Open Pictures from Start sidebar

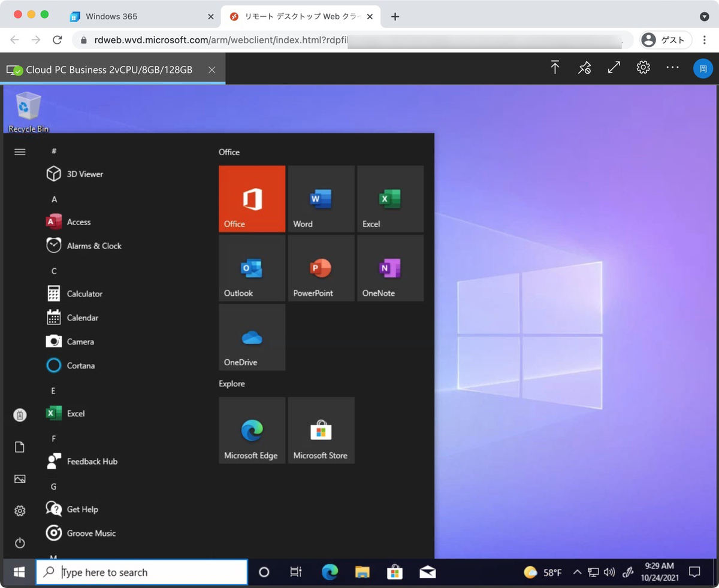20,479
